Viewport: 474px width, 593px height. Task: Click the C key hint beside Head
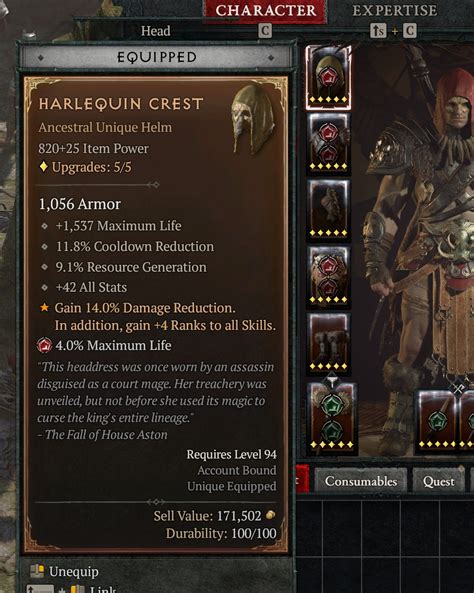tap(265, 31)
